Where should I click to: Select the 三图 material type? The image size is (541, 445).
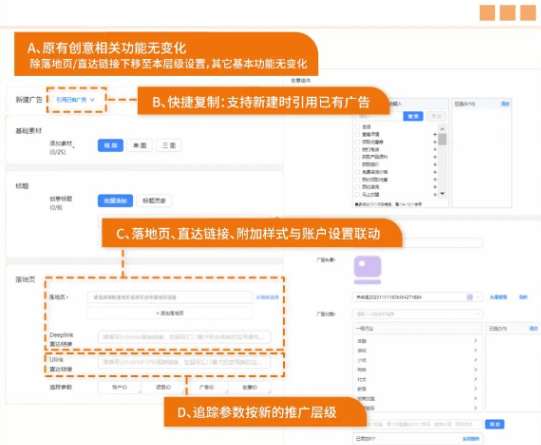(169, 145)
